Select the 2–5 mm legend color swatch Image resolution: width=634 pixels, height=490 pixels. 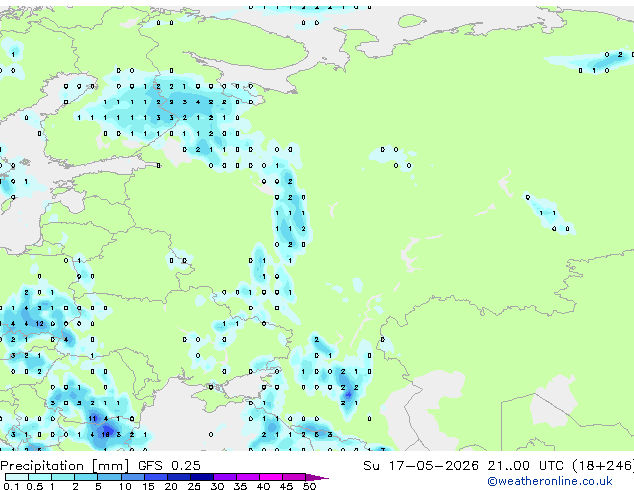click(x=86, y=477)
